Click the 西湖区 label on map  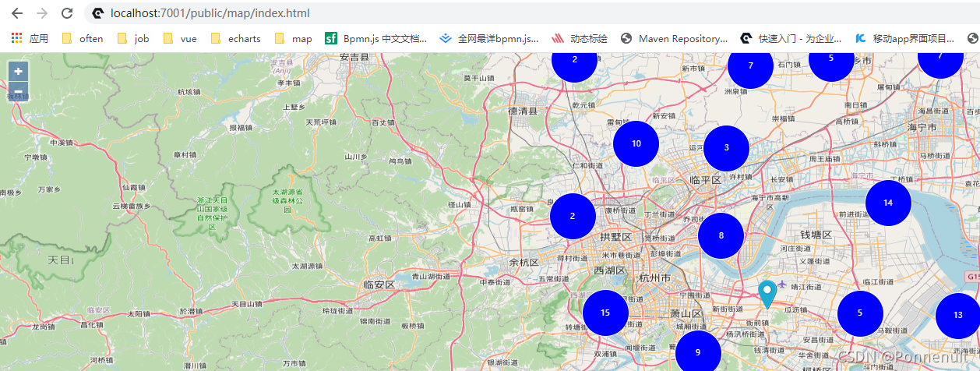(609, 270)
